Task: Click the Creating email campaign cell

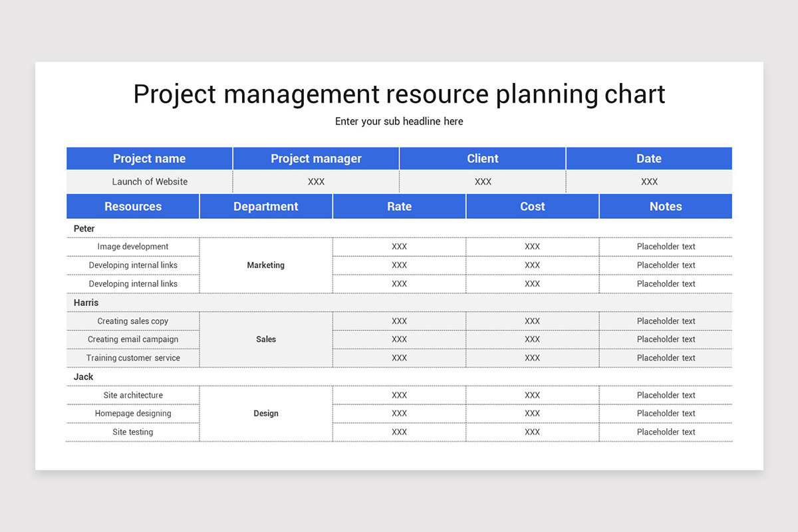Action: [x=132, y=339]
